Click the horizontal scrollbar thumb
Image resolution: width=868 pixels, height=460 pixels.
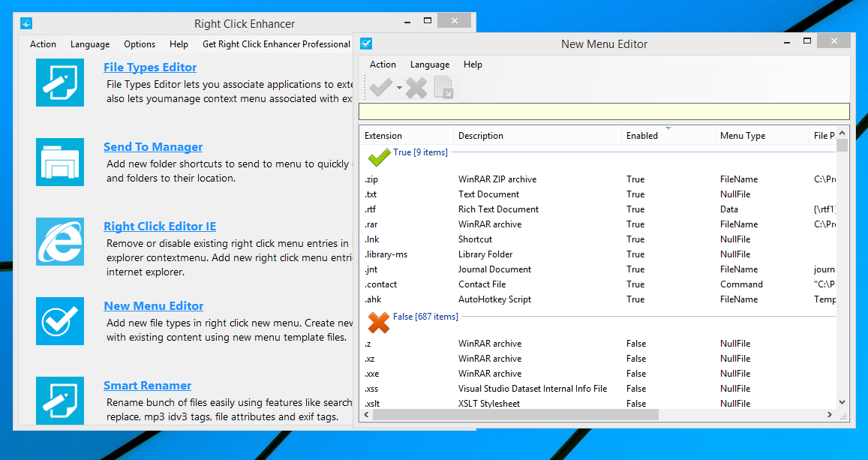click(515, 415)
